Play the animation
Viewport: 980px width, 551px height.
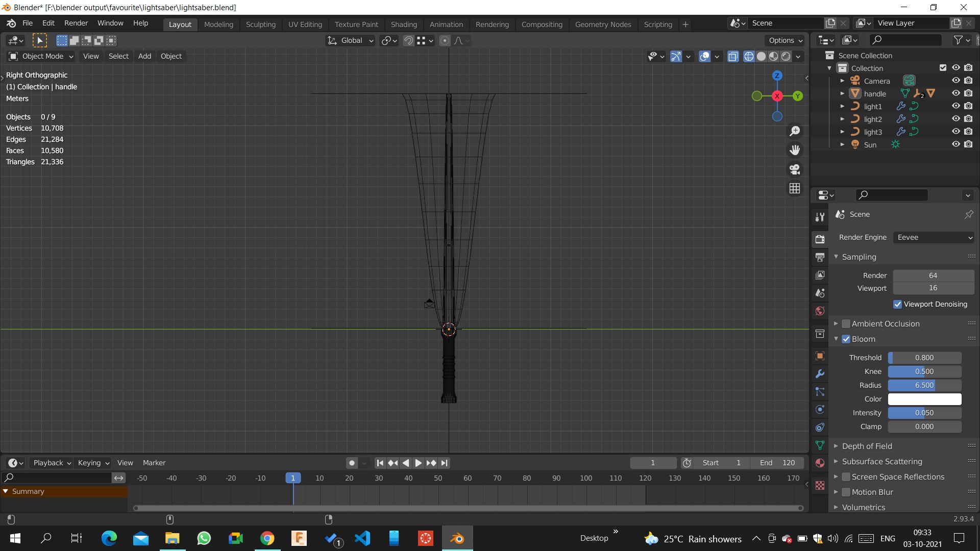(418, 463)
